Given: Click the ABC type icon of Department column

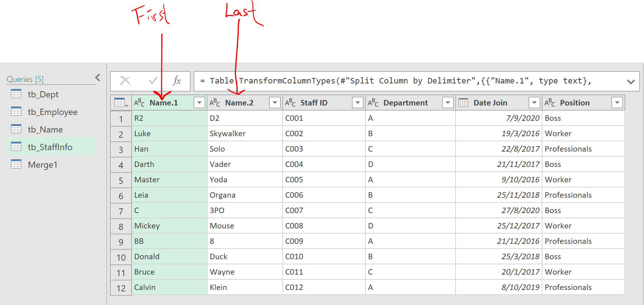Looking at the screenshot, I should tap(373, 103).
